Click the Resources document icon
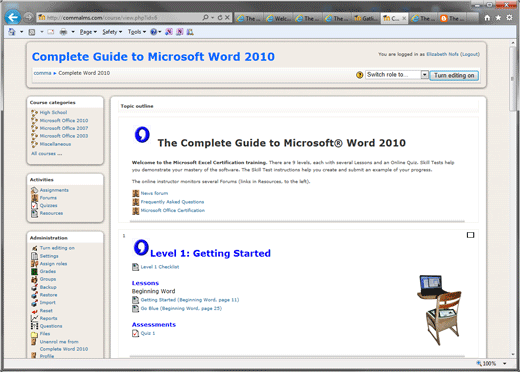 click(34, 213)
